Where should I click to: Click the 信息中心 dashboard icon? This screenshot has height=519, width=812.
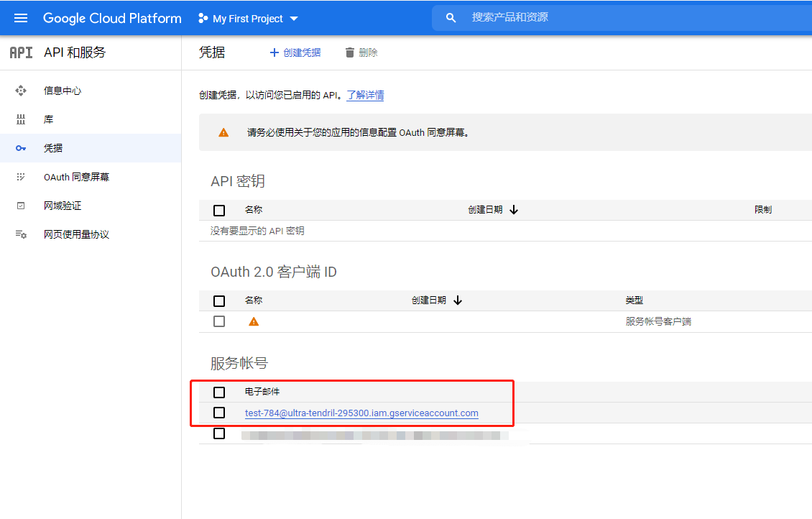[21, 91]
